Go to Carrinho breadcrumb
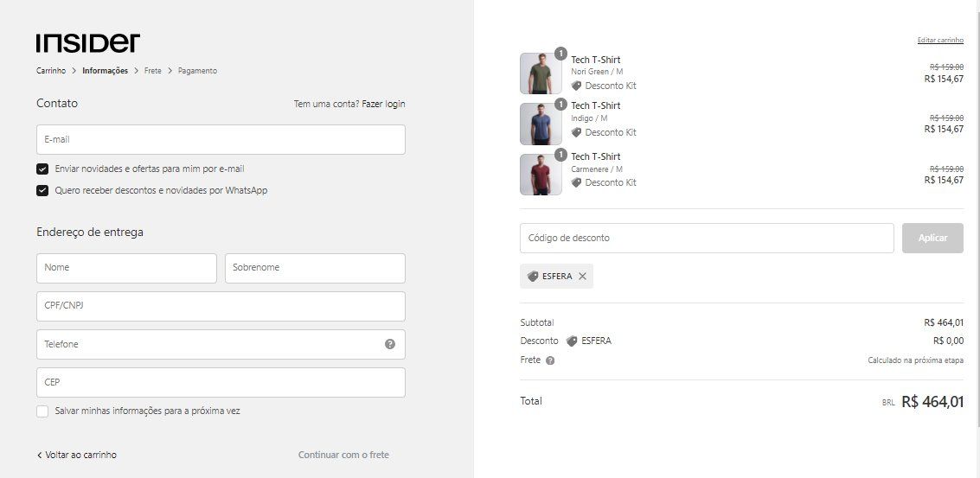Screen dimensions: 980x478 (x=51, y=71)
